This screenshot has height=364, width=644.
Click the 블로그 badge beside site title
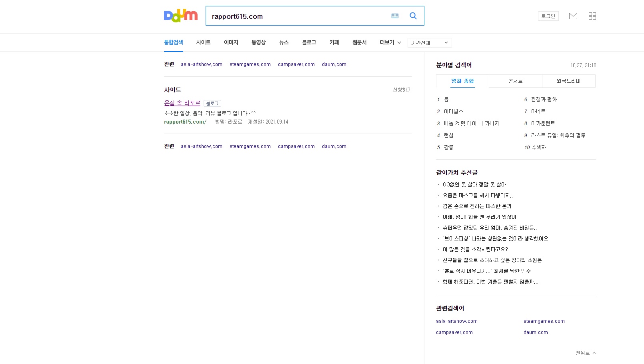(212, 104)
